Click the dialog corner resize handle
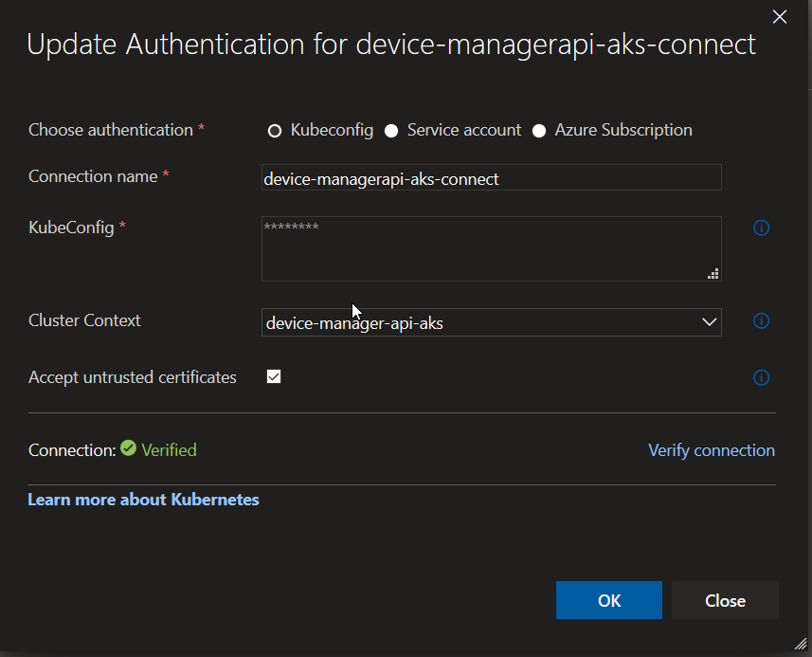812x657 pixels. coord(801,644)
